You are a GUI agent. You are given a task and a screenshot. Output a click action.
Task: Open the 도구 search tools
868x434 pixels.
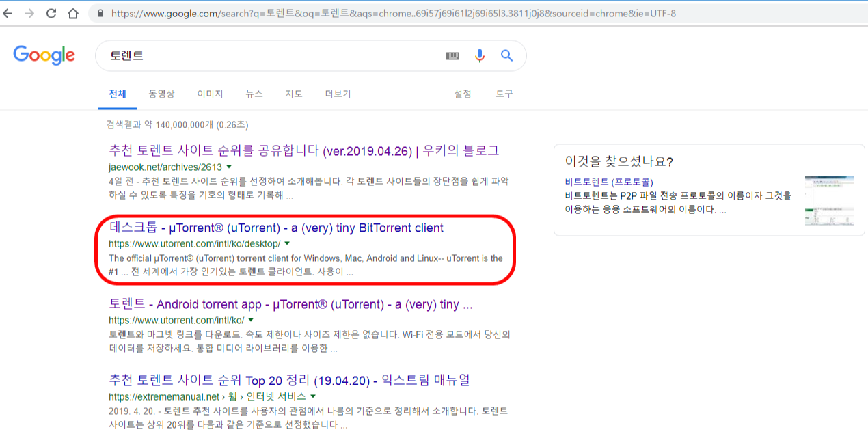[504, 94]
